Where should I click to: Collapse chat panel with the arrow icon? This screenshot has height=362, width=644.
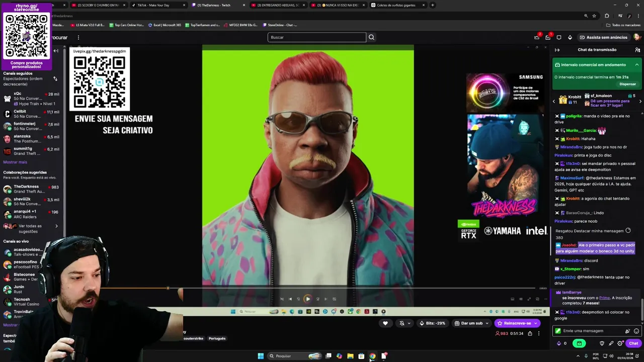coord(557,50)
